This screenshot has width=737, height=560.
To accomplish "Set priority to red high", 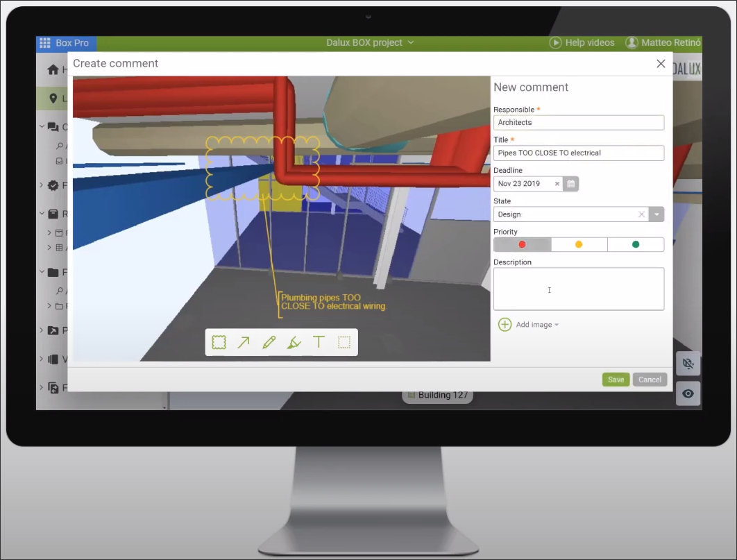I will point(522,244).
